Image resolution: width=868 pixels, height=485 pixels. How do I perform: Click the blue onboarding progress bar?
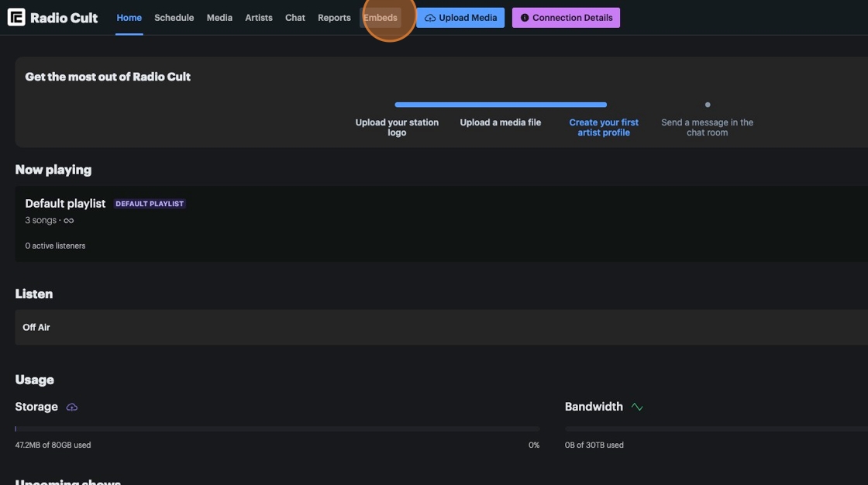[501, 105]
